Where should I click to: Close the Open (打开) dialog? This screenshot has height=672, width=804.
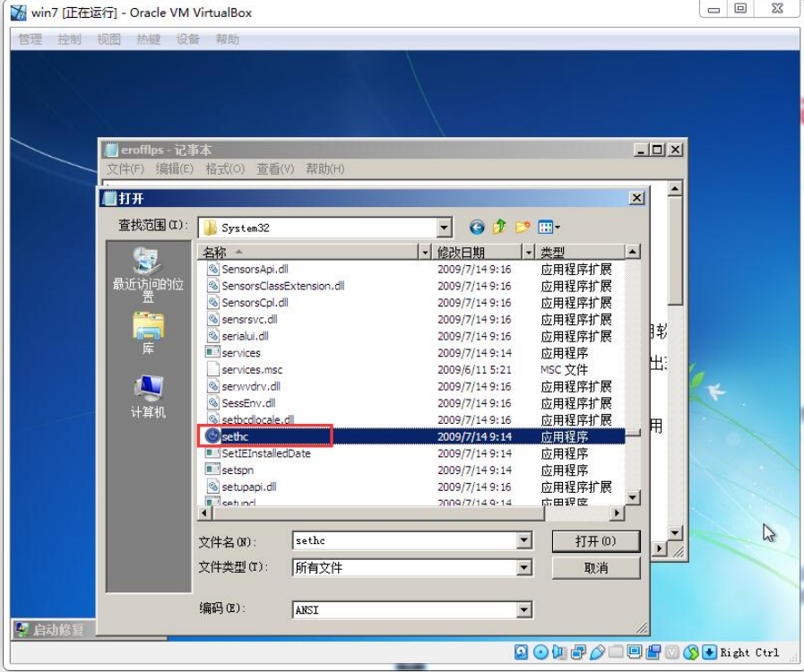click(637, 198)
